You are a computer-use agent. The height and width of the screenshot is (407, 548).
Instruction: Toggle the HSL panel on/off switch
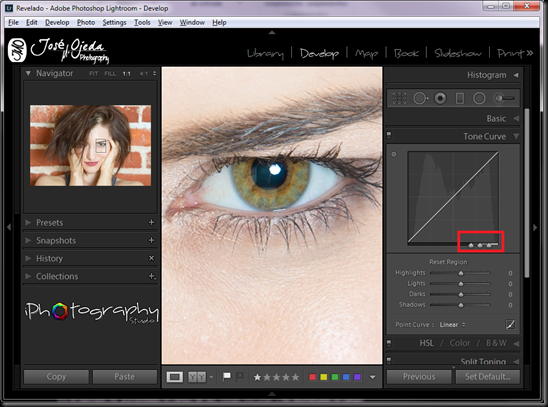pyautogui.click(x=389, y=343)
